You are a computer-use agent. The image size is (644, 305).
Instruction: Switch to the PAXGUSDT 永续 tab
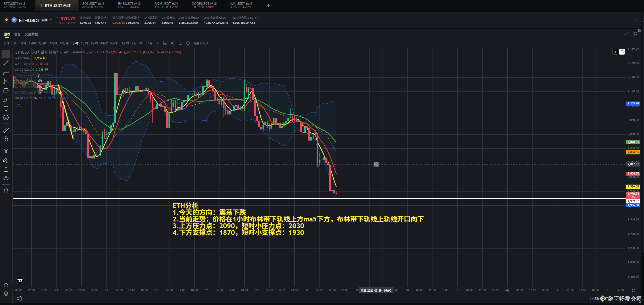(x=166, y=5)
